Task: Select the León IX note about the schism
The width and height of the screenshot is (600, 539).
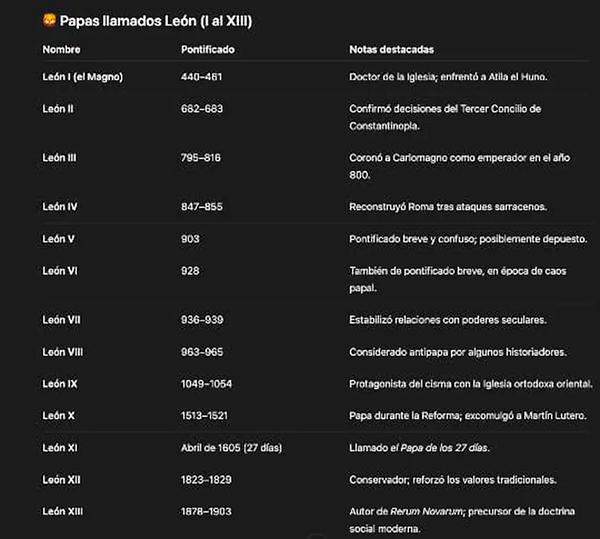Action: 470,383
